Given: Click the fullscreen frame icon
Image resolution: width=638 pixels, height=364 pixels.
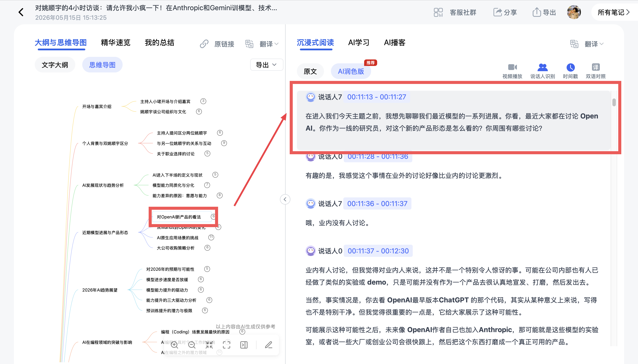Looking at the screenshot, I should (227, 345).
